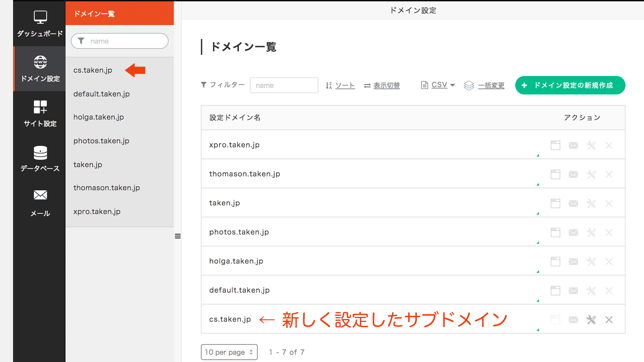Delete thomason.taken.jp with the X icon
644x362 pixels.
609,174
